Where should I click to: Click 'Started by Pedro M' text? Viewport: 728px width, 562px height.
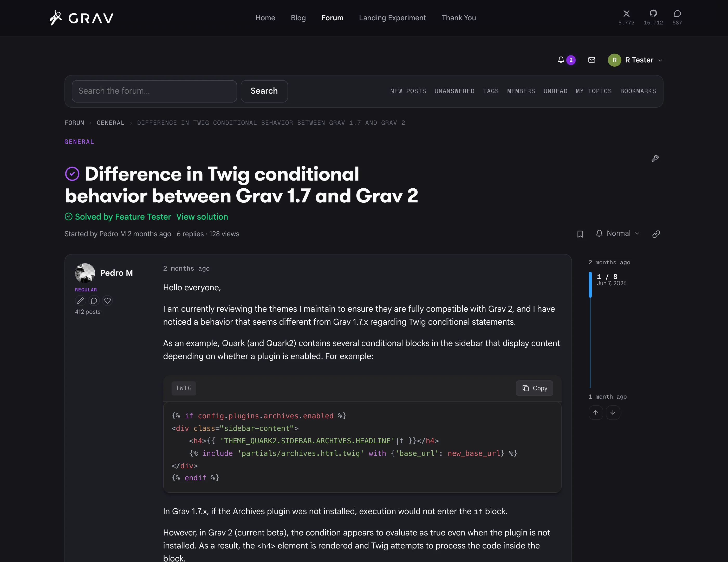coord(95,234)
